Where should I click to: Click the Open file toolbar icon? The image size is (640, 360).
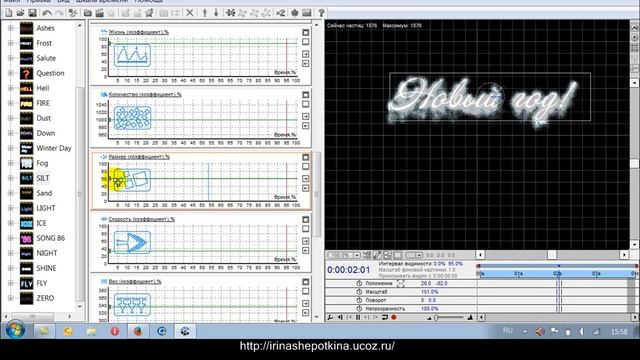pyautogui.click(x=20, y=13)
